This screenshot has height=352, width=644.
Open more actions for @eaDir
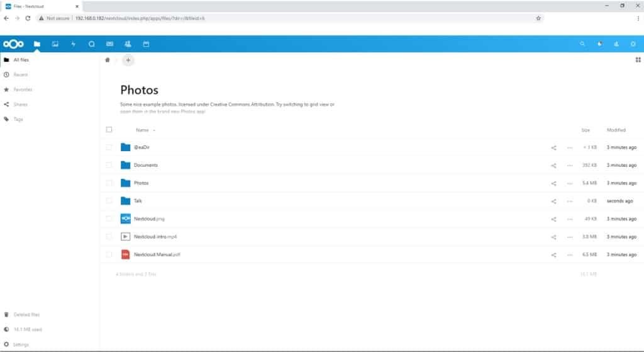point(570,147)
